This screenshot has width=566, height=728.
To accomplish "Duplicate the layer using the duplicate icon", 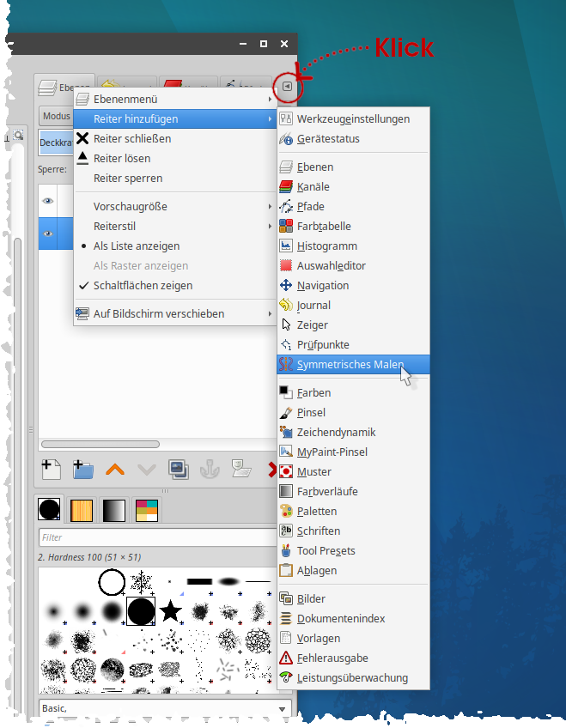I will 179,469.
